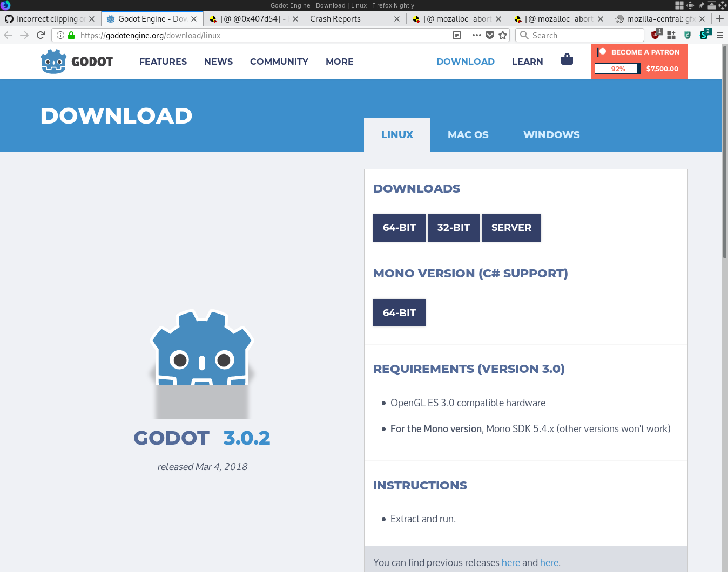
Task: Open the Stylus extension icon
Action: click(704, 35)
